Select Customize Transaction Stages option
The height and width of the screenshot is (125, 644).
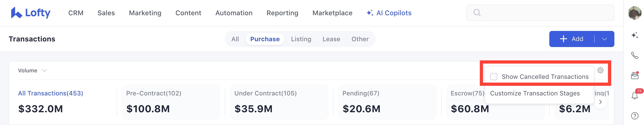pos(534,93)
